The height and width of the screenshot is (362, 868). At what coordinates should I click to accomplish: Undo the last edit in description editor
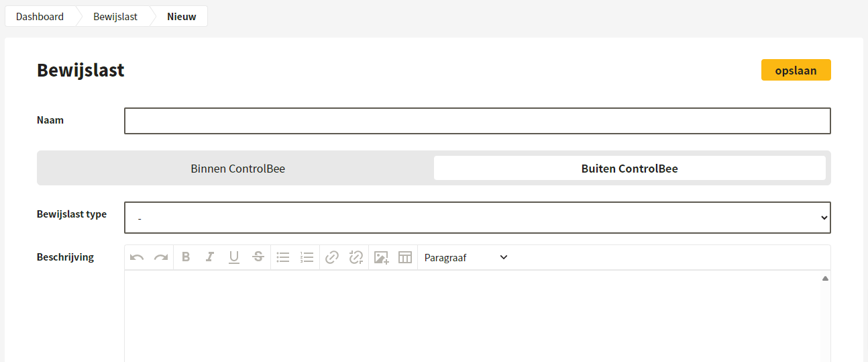(137, 257)
